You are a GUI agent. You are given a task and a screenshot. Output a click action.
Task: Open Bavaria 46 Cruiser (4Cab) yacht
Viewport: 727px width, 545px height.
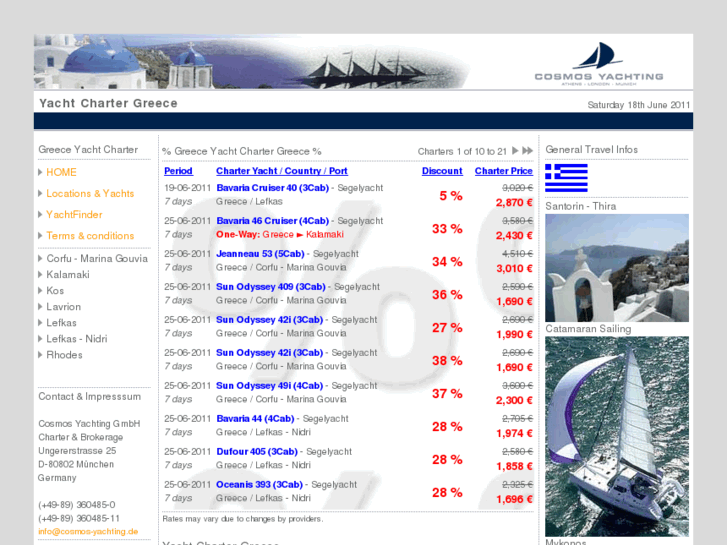(273, 221)
